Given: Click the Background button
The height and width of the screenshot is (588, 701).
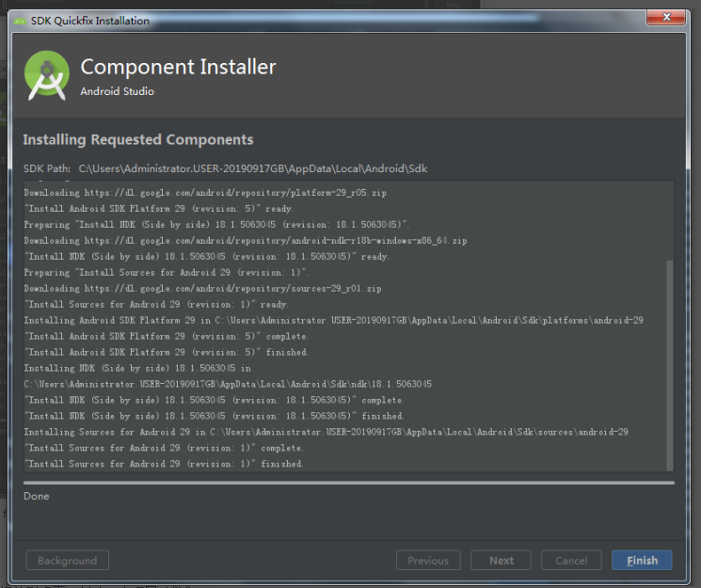Looking at the screenshot, I should pos(68,561).
